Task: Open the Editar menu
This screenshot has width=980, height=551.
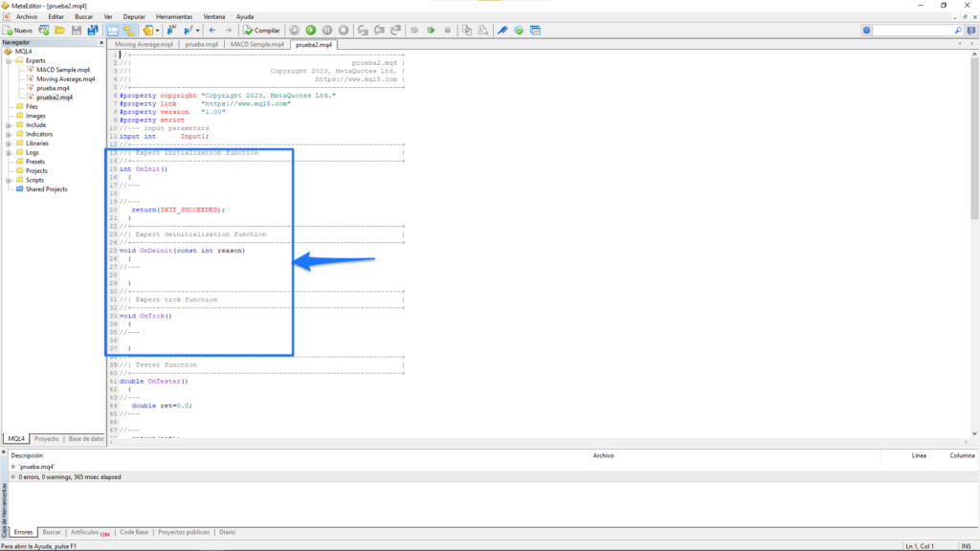Action: click(x=56, y=17)
